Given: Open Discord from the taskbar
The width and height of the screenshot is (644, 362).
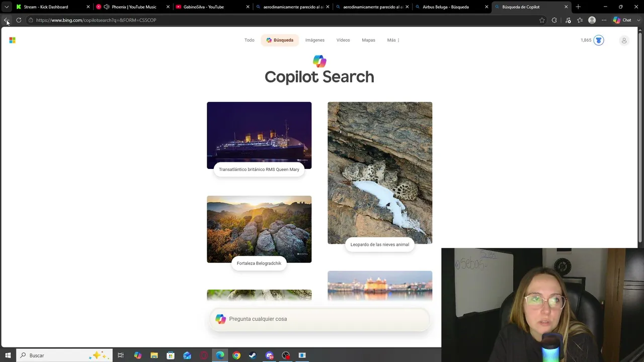Looking at the screenshot, I should click(270, 355).
